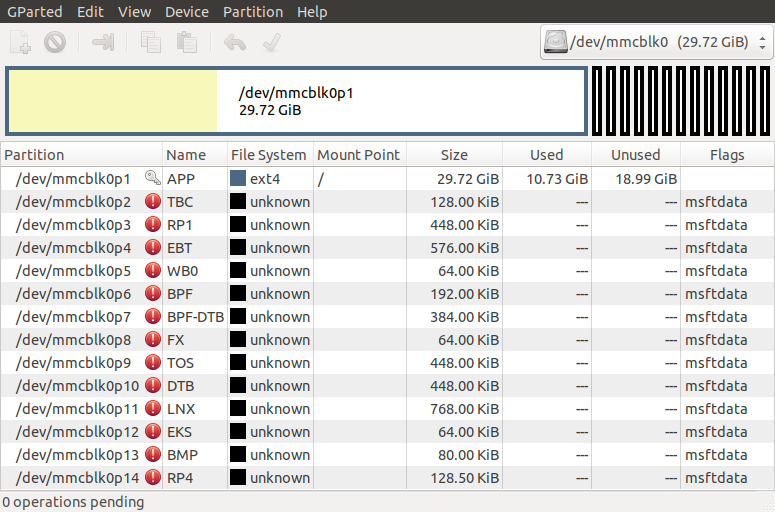Click the Flags column header
Viewport: 775px width, 512px height.
[x=727, y=155]
